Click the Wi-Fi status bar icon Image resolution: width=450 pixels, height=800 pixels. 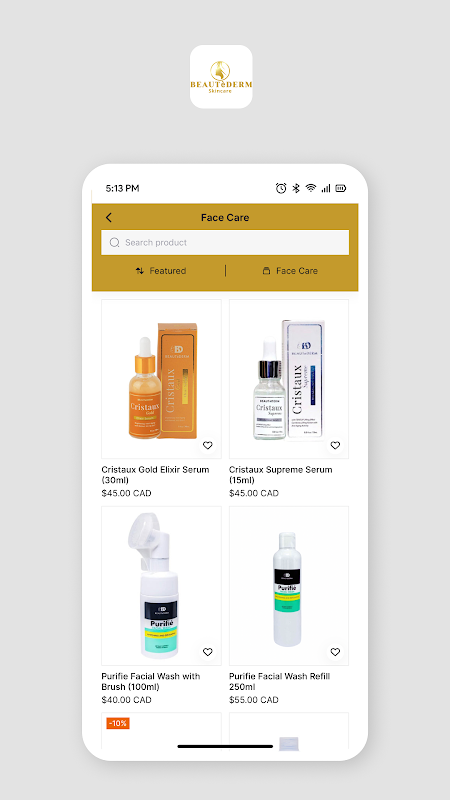pyautogui.click(x=311, y=188)
